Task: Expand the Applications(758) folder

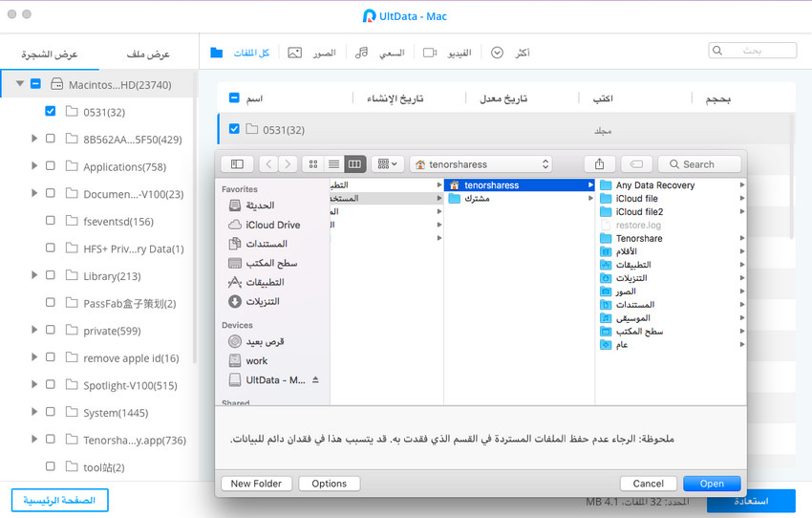Action: coord(34,165)
